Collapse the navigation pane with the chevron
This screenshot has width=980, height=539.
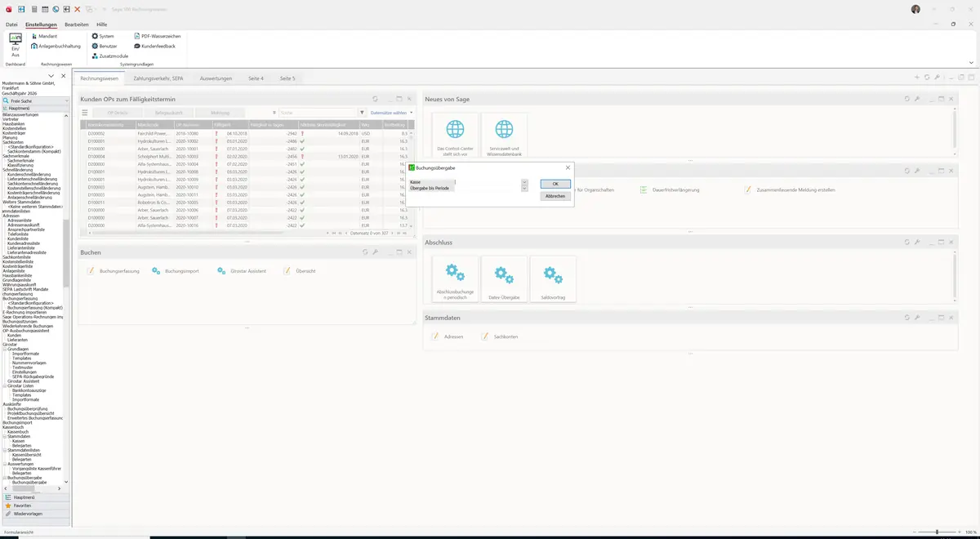tap(51, 76)
